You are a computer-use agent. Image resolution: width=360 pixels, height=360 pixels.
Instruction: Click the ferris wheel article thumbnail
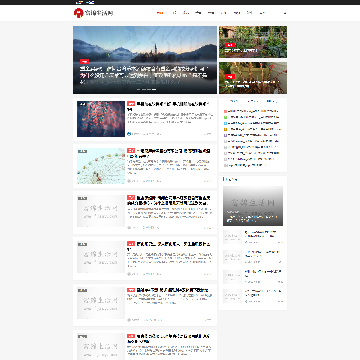[101, 166]
